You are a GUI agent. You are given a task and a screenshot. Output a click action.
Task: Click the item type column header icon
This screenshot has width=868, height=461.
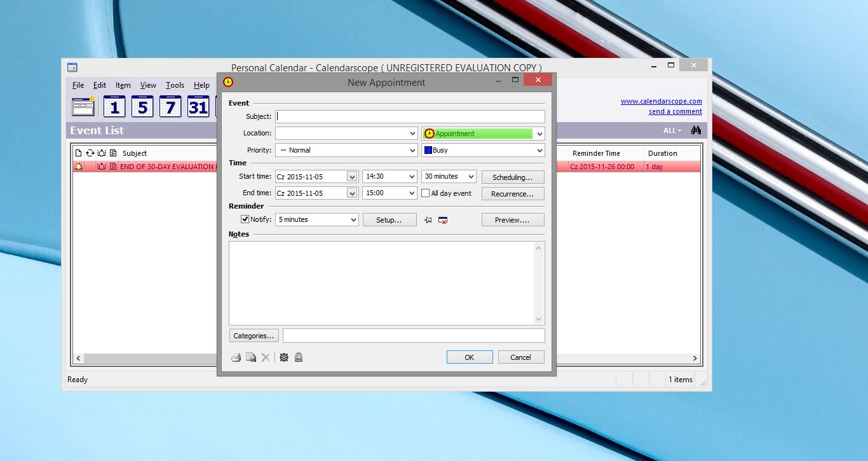pyautogui.click(x=79, y=153)
